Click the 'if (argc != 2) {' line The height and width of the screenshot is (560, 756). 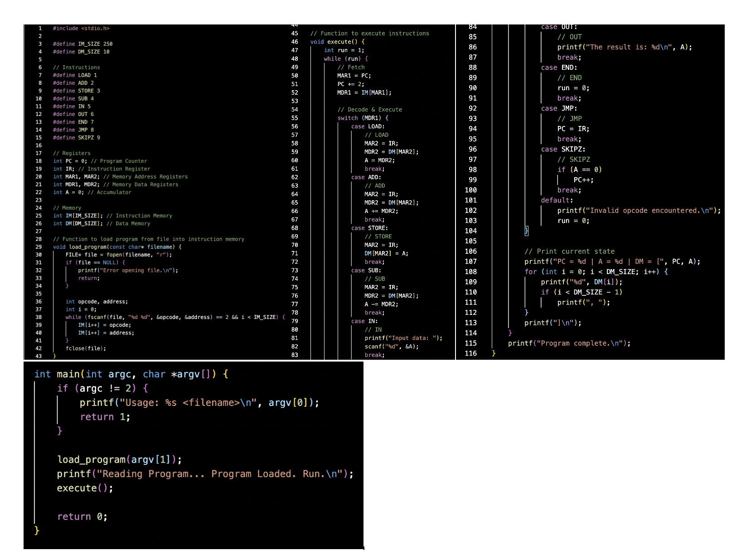click(102, 388)
